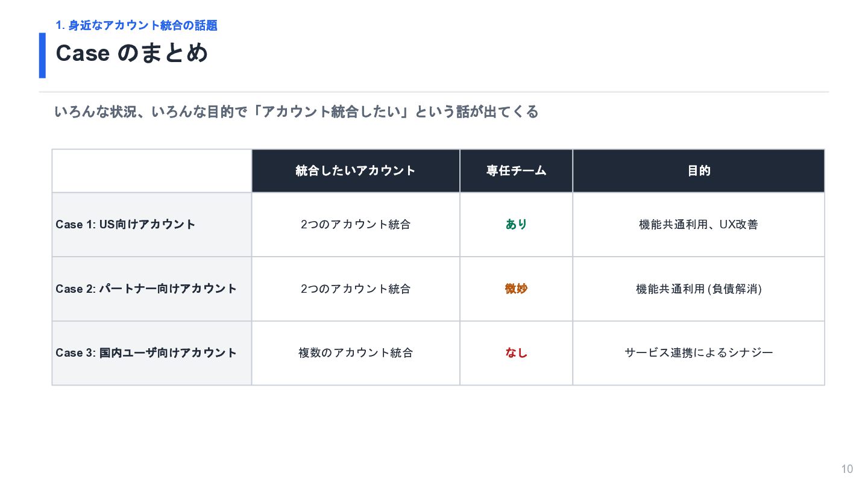Click 'サービス連携によるシナジー' cell
The height and width of the screenshot is (488, 868).
coord(699,352)
